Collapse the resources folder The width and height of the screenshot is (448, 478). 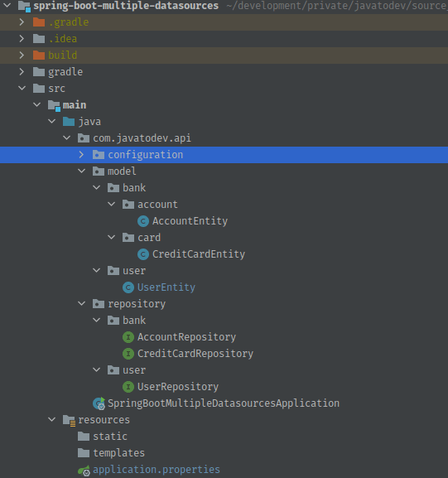52,419
